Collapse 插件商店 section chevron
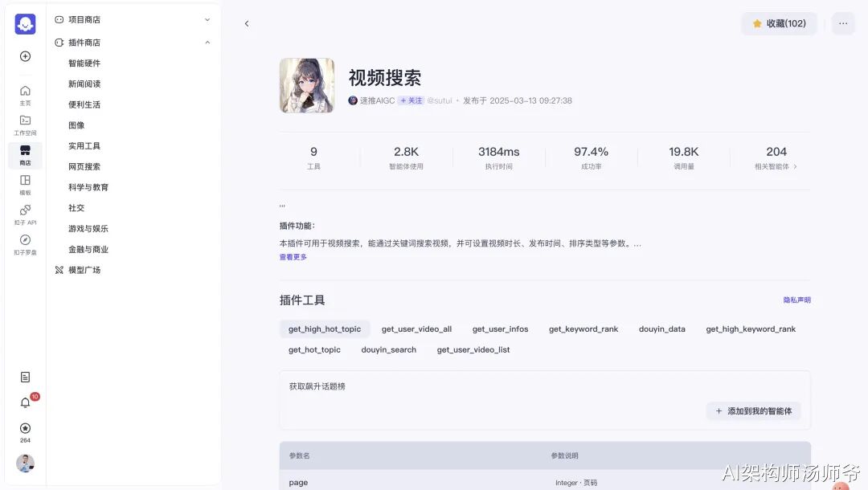The height and width of the screenshot is (490, 868). pyautogui.click(x=207, y=43)
